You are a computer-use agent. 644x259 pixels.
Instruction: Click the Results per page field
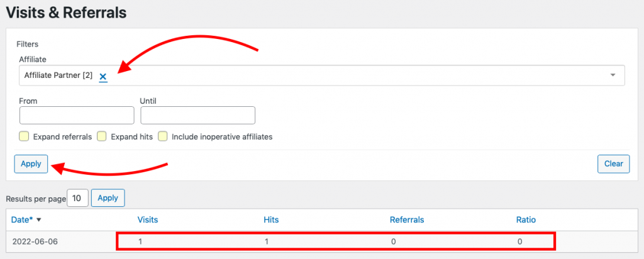(x=77, y=198)
